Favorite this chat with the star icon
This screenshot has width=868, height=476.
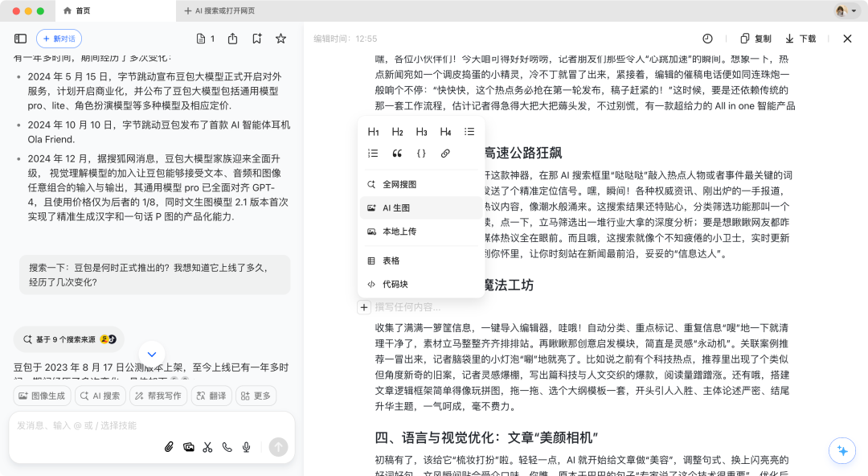280,38
